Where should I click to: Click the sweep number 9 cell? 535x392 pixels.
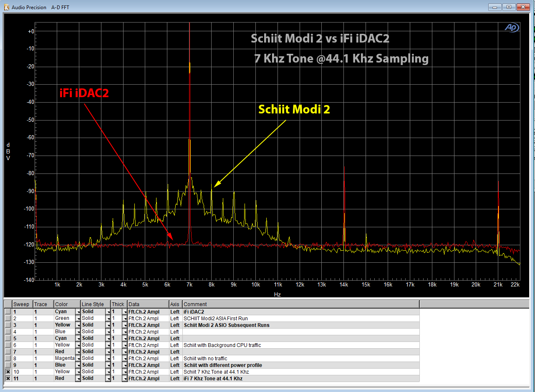pyautogui.click(x=23, y=365)
